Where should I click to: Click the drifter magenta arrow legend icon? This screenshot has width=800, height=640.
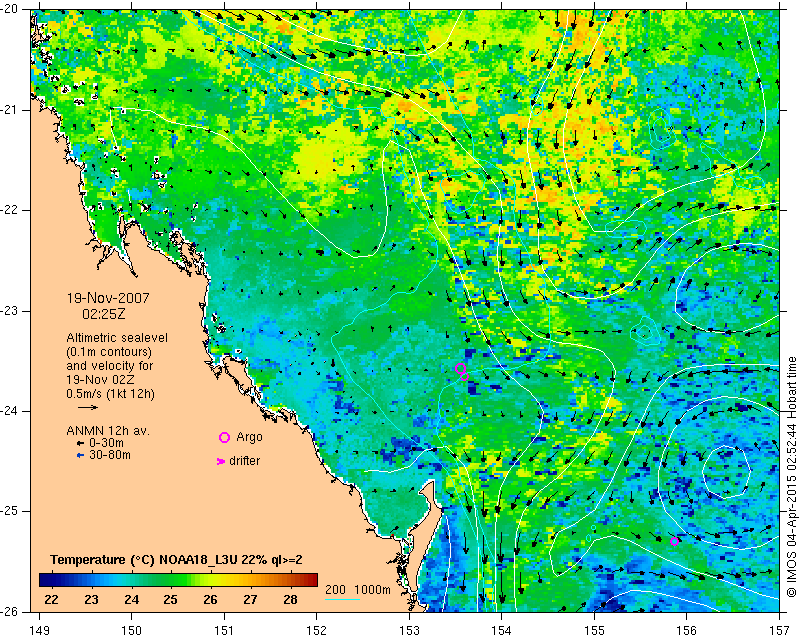pyautogui.click(x=221, y=461)
